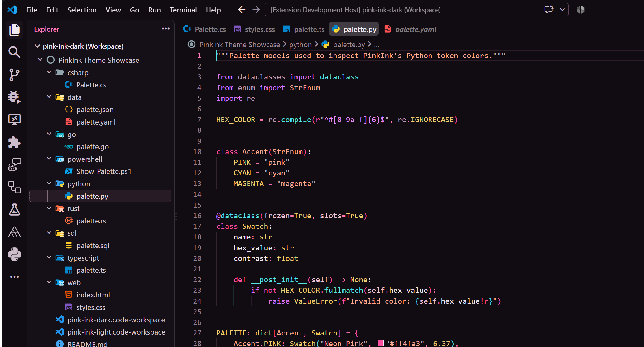This screenshot has height=347, width=644.
Task: Open the Selection menu
Action: [x=82, y=10]
